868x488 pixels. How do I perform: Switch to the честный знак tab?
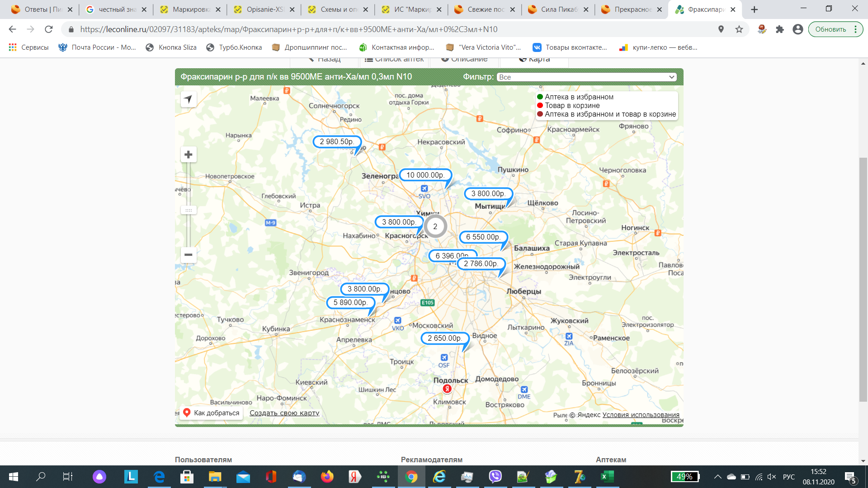pyautogui.click(x=117, y=9)
